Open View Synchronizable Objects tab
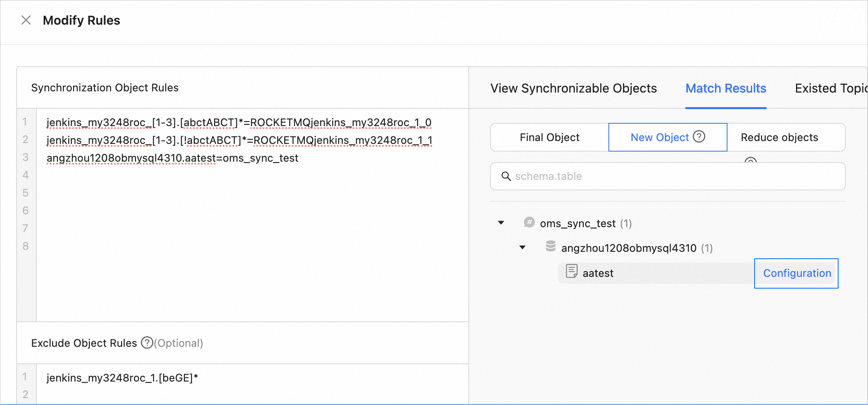The image size is (868, 405). point(573,88)
